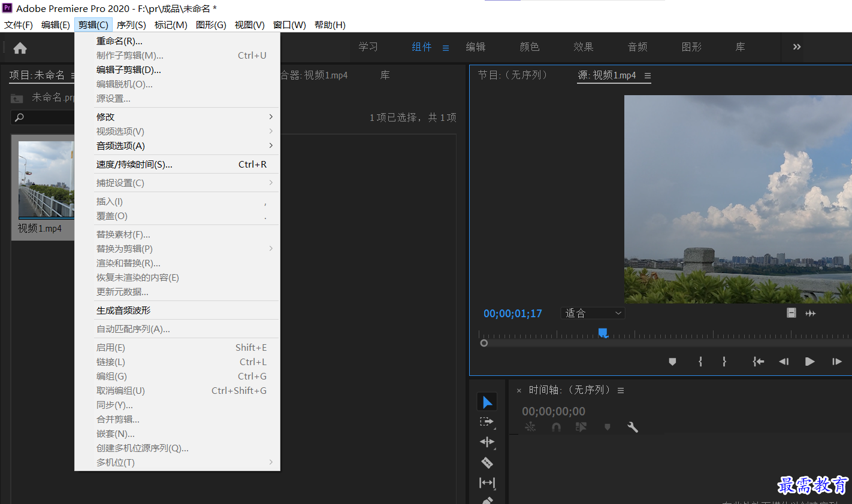Play the source clip

[x=809, y=362]
